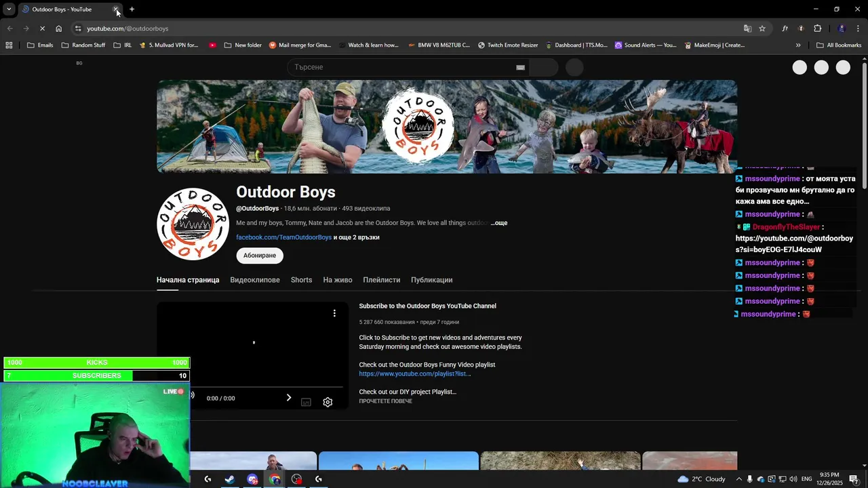
Task: Open the Google Translate page icon
Action: coord(747,28)
